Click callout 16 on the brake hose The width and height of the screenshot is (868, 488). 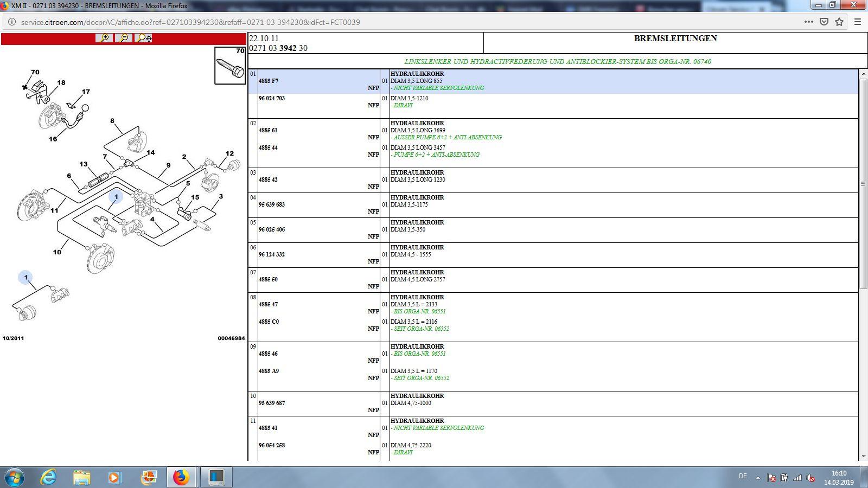[x=53, y=139]
